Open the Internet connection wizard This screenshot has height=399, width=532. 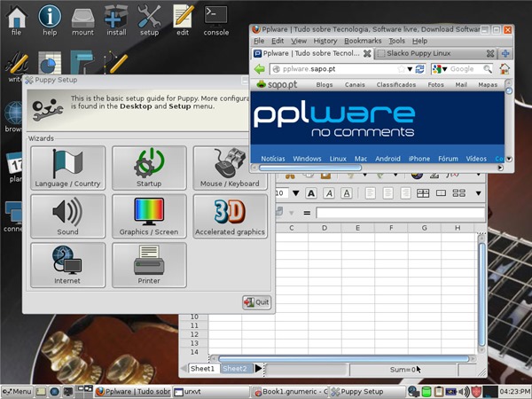pyautogui.click(x=68, y=265)
